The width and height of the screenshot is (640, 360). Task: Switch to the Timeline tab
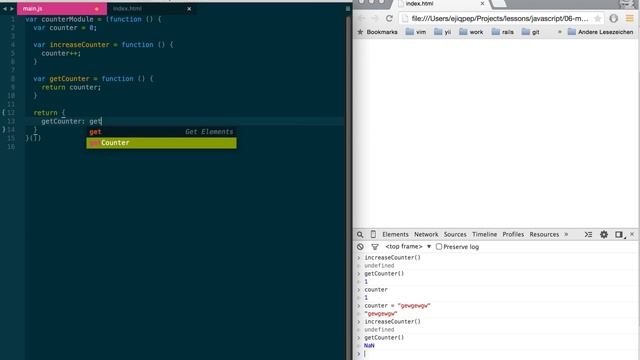pos(484,234)
